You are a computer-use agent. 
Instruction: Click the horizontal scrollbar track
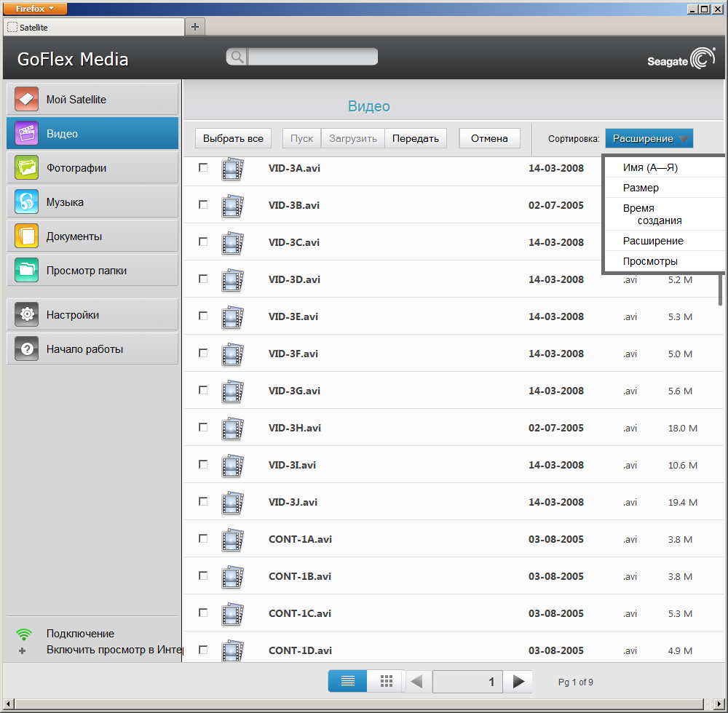point(360,704)
